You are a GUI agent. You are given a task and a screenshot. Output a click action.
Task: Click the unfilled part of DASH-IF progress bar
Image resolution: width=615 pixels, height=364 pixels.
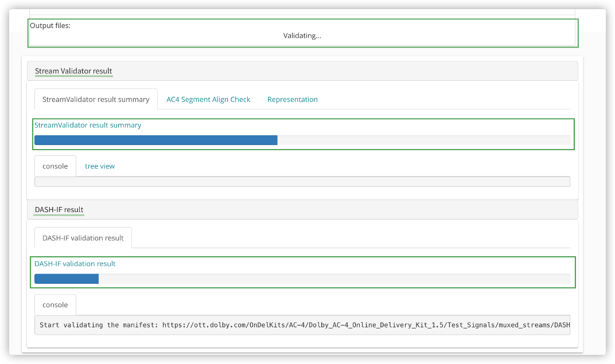coord(334,279)
